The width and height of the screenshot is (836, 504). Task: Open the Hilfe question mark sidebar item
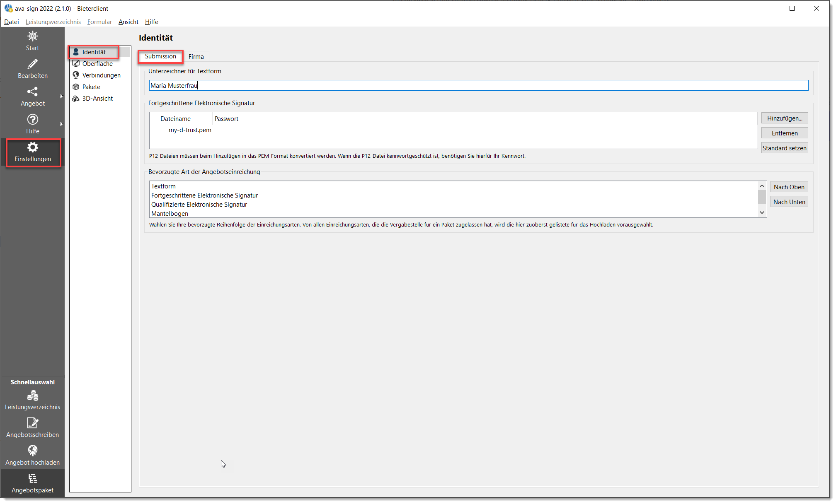point(32,124)
